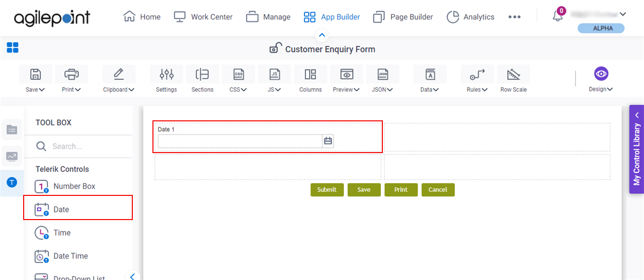The image size is (644, 280).
Task: Click the Clipboard pencil icon
Action: [x=119, y=75]
